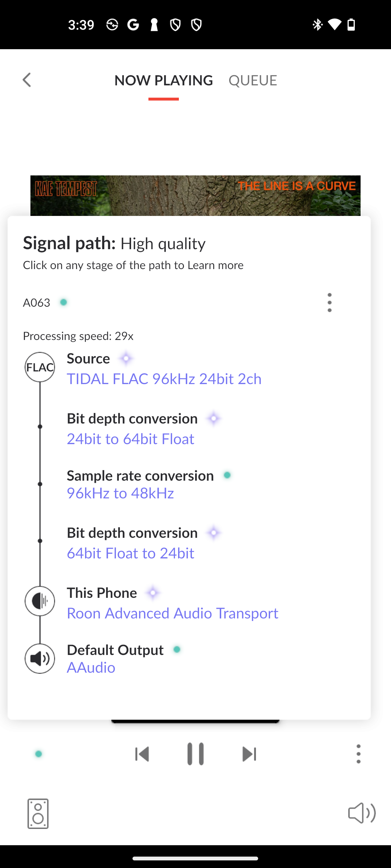Tap the This Phone device icon
Screen dimensions: 391x868
coord(40,601)
